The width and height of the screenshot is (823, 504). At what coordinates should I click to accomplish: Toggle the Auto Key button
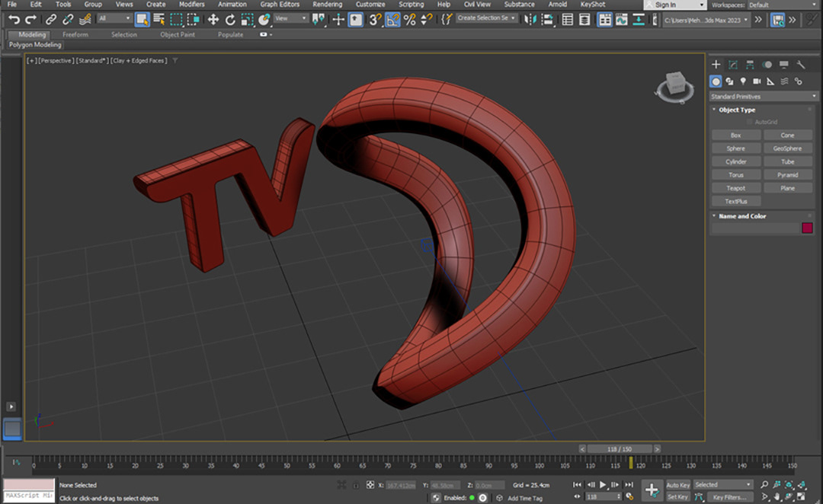click(677, 485)
